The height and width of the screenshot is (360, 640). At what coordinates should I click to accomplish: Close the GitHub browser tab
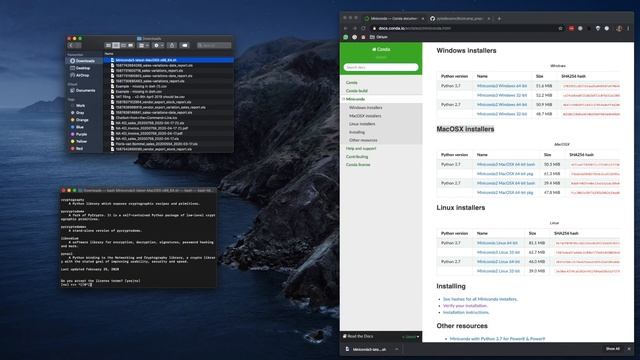tap(489, 18)
